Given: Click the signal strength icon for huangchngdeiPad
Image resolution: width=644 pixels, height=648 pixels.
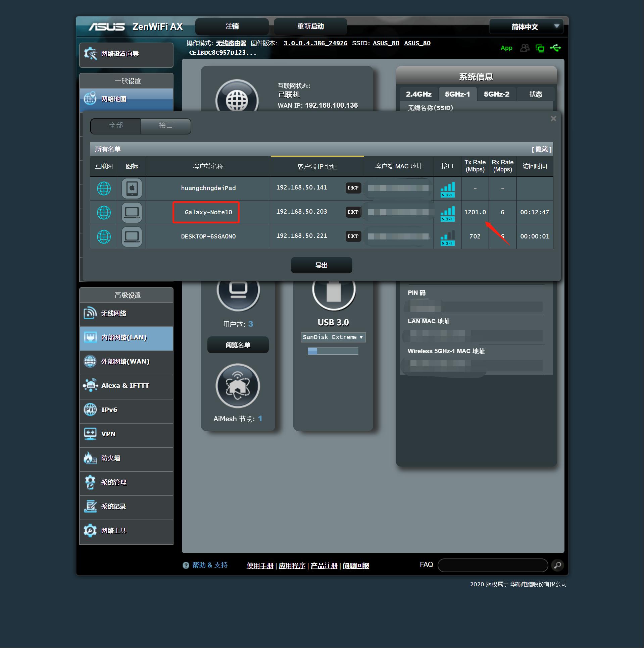Looking at the screenshot, I should pos(448,189).
